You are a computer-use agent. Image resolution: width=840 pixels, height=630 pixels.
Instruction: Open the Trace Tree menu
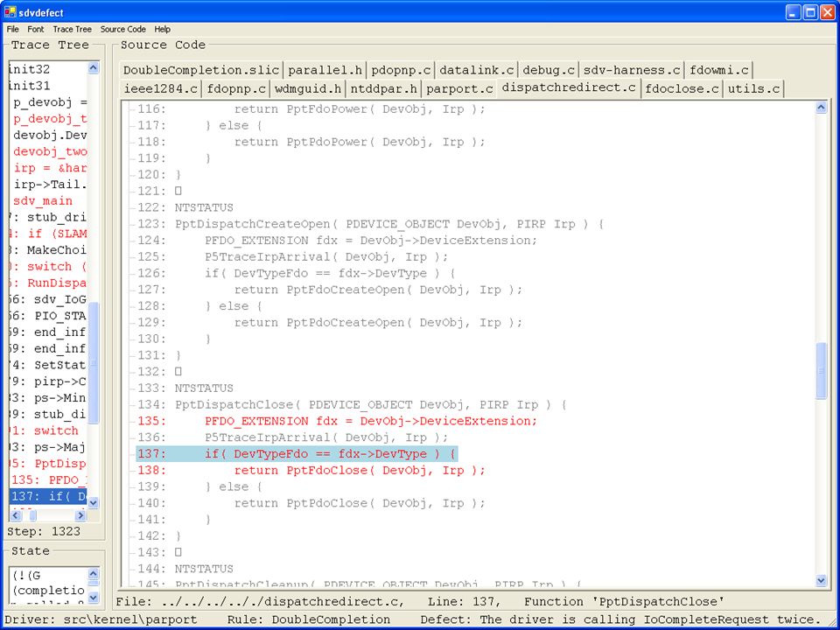(72, 29)
